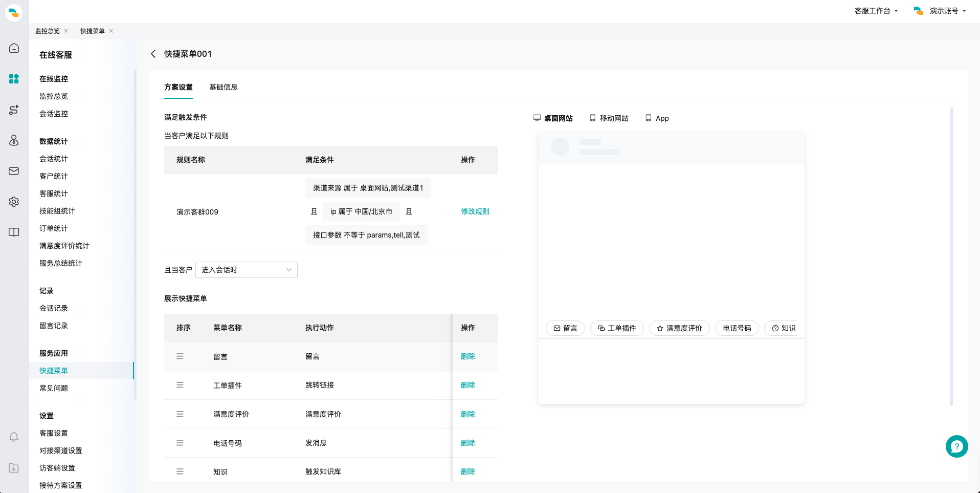Viewport: 980px width, 493px height.
Task: Click the back arrow beside 快捷菜单001
Action: pos(153,54)
